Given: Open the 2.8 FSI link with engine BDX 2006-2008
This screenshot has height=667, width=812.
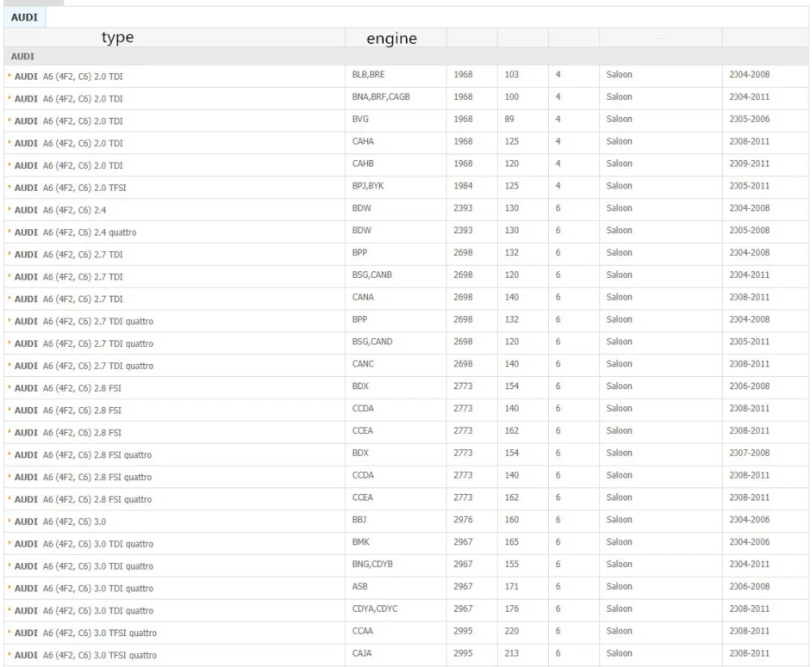Looking at the screenshot, I should coord(68,388).
